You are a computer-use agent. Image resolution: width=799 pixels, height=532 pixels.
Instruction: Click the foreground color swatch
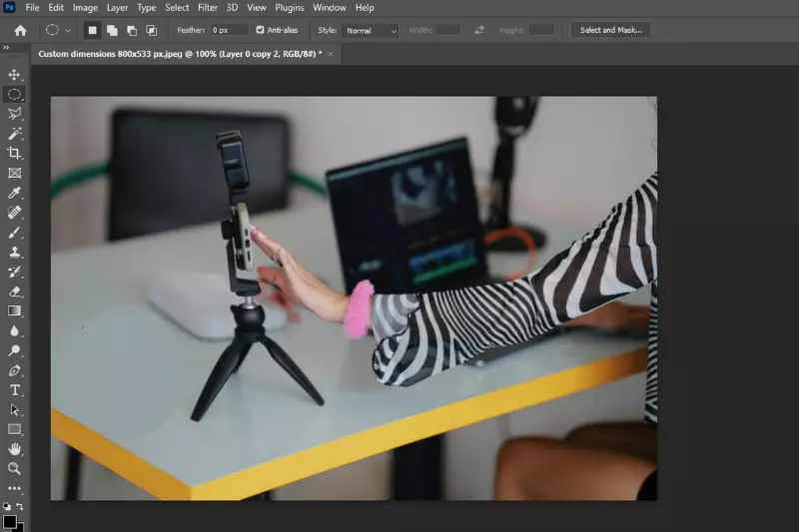(9, 522)
